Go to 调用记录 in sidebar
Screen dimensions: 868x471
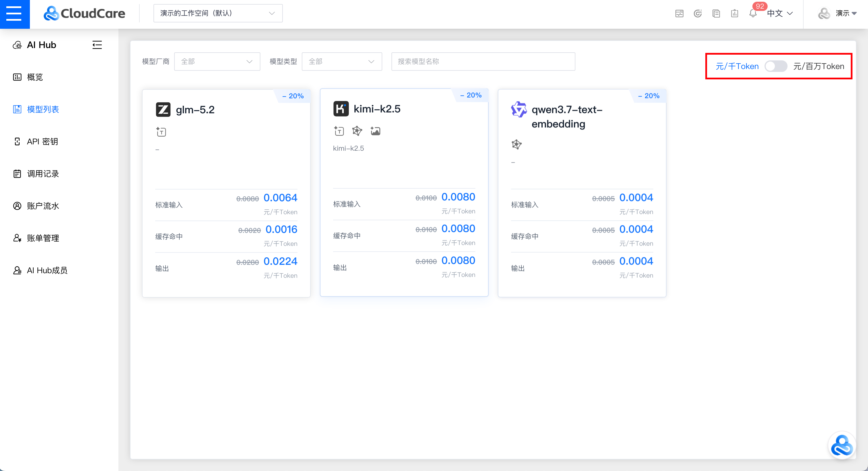tap(43, 174)
